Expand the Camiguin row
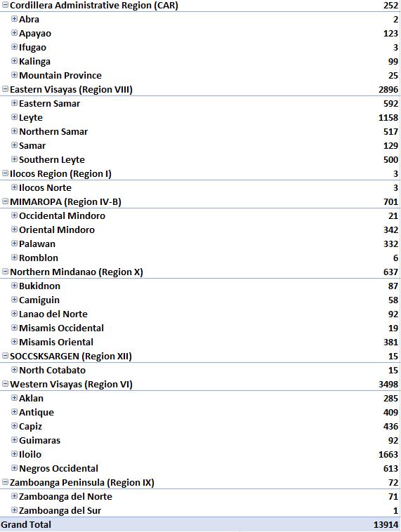The width and height of the screenshot is (401, 532). (14, 299)
